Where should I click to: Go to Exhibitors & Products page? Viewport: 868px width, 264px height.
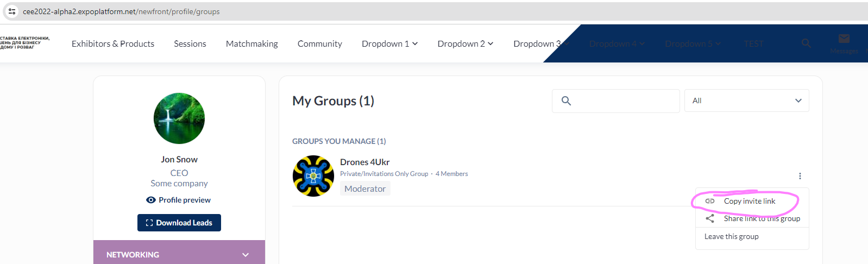(x=113, y=43)
